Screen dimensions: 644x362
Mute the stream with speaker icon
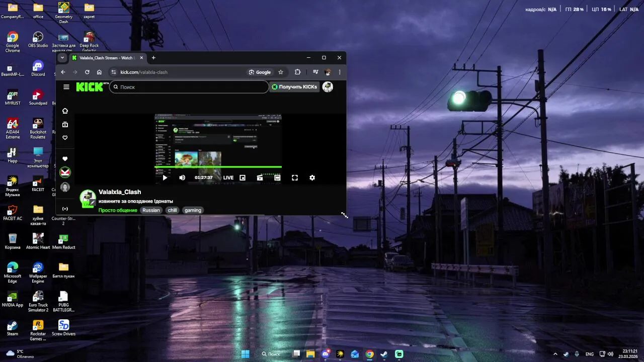point(182,177)
